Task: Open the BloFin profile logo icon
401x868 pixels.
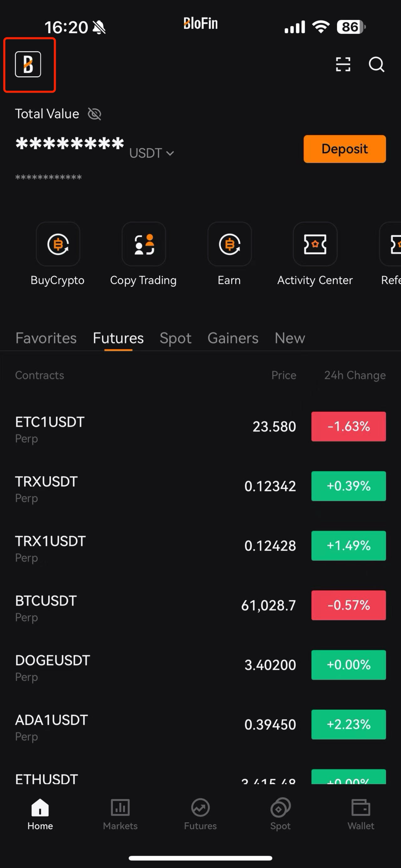Action: click(28, 64)
